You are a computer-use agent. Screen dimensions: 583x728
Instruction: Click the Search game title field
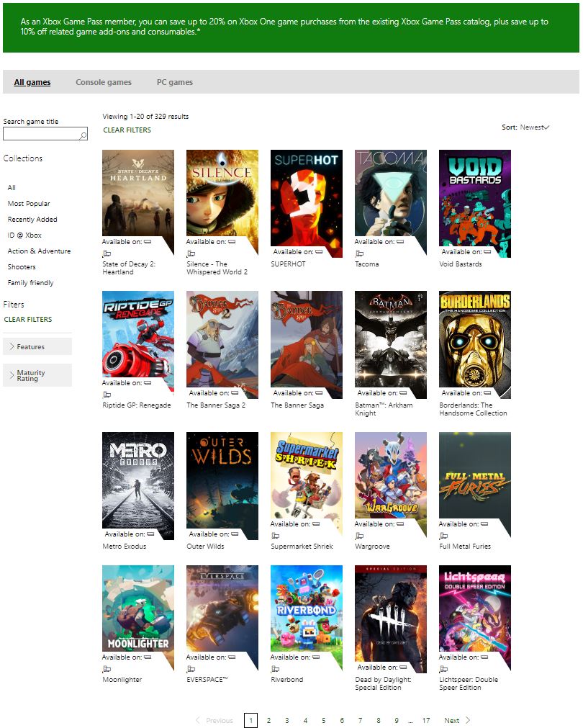(45, 134)
